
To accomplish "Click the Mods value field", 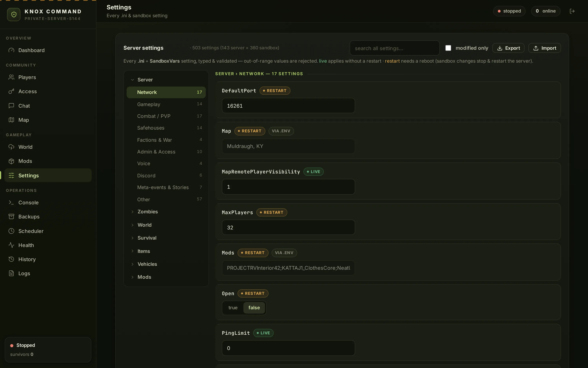I will (x=288, y=268).
